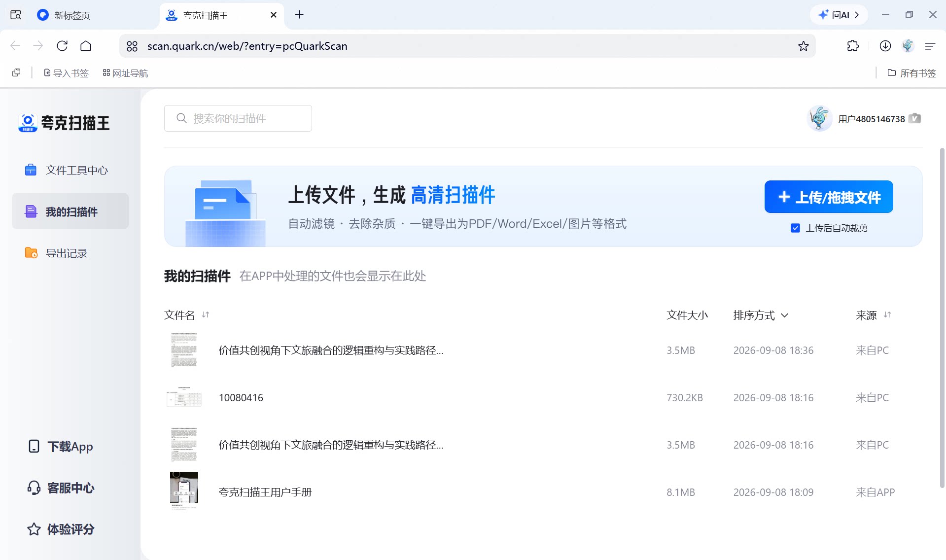Click the site info icon in the address bar

coord(132,46)
